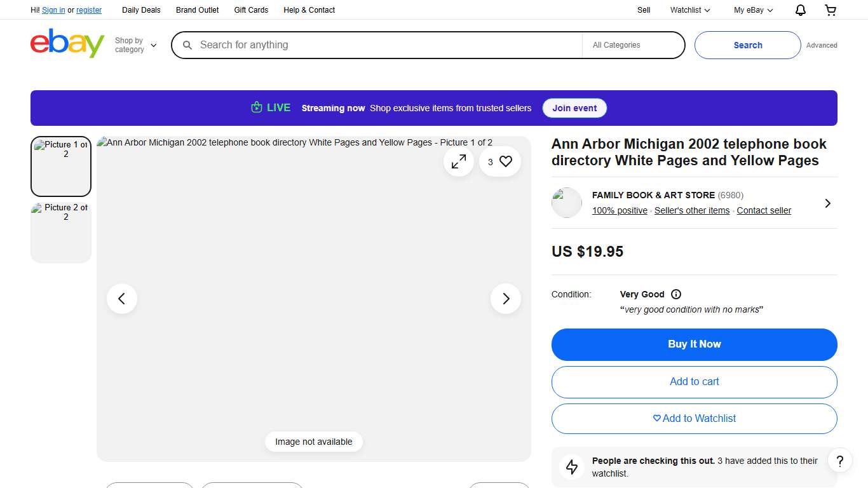Image resolution: width=868 pixels, height=488 pixels.
Task: Open the Seller's other items link
Action: [692, 211]
